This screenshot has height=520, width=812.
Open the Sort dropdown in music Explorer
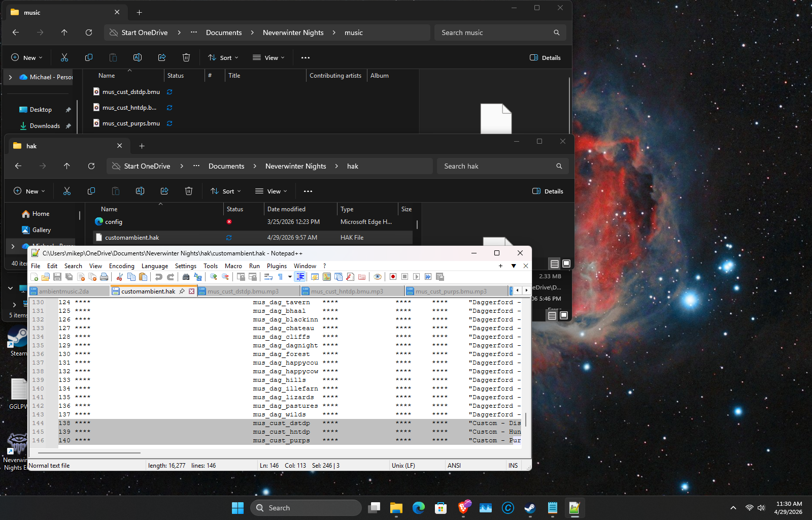pos(223,57)
